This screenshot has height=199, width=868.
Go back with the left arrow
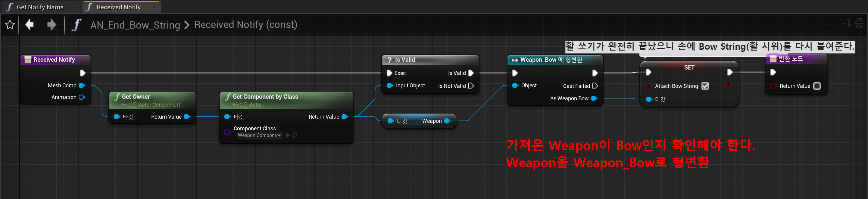tap(30, 25)
